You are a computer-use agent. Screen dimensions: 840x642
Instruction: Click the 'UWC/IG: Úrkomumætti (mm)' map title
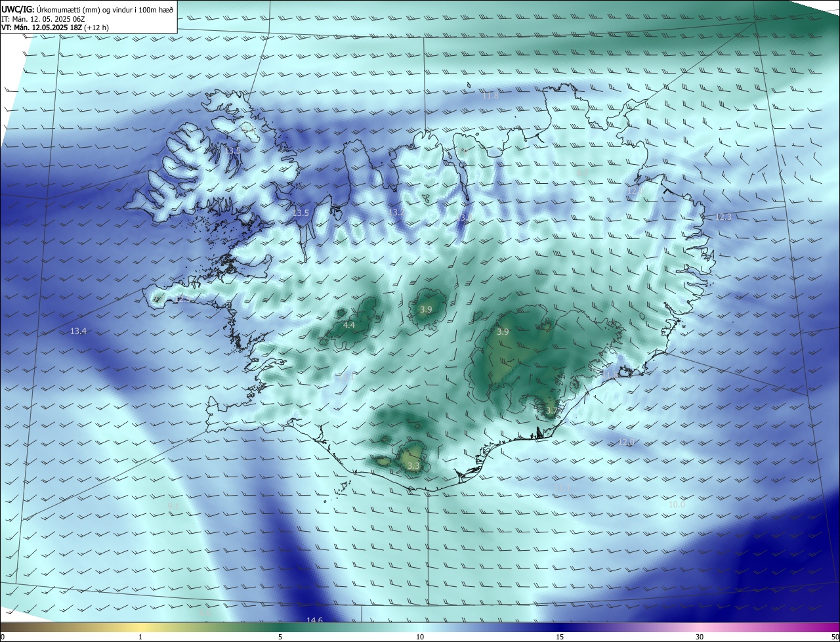88,9
